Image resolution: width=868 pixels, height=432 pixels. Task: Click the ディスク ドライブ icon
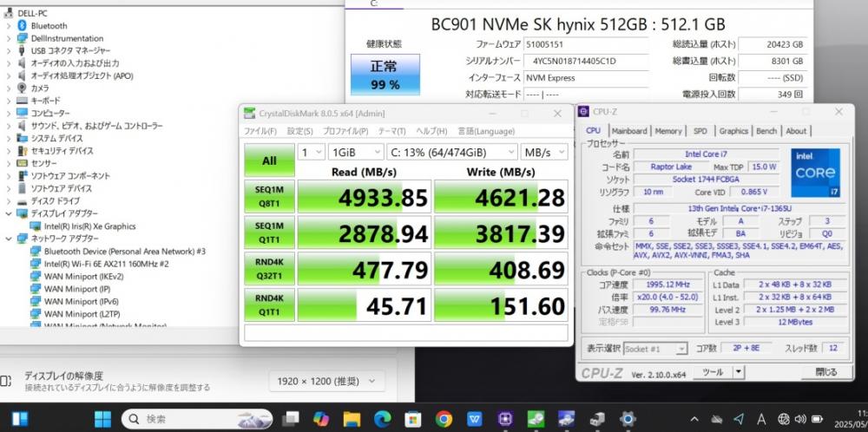[x=23, y=200]
